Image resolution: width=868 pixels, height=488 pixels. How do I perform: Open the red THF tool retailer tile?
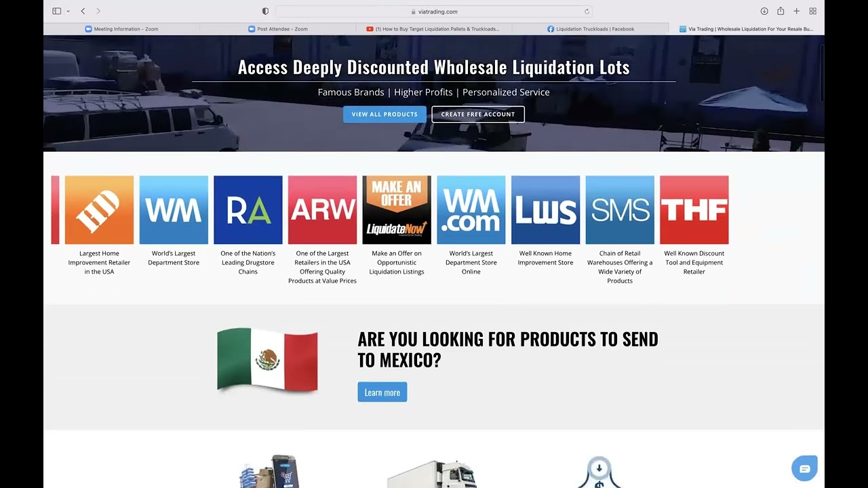tap(694, 210)
